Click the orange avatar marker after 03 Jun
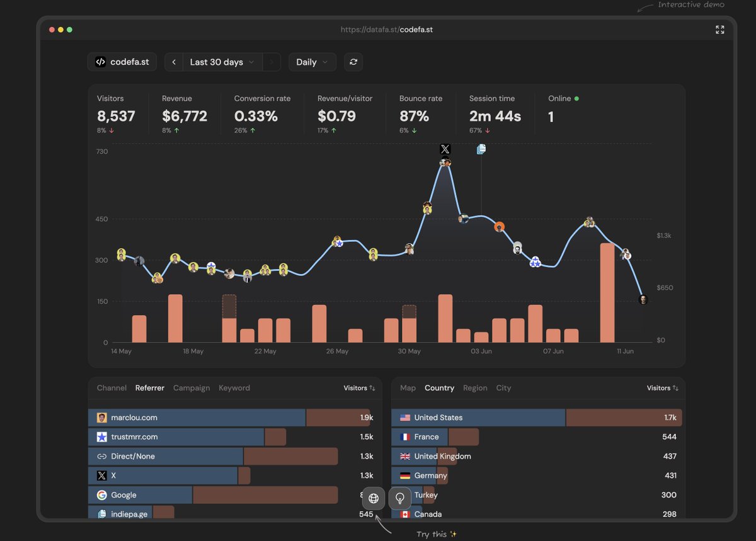 point(499,227)
